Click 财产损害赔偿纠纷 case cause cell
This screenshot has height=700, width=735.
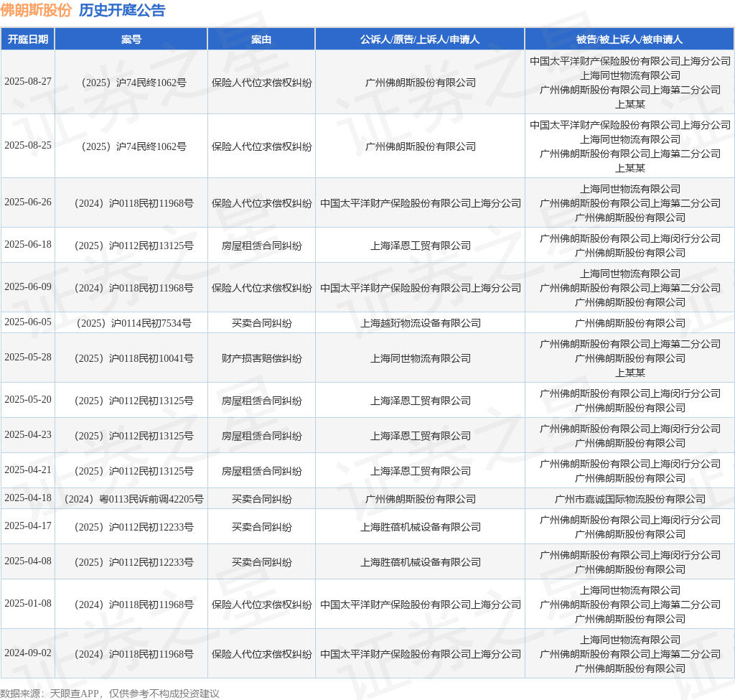click(261, 358)
